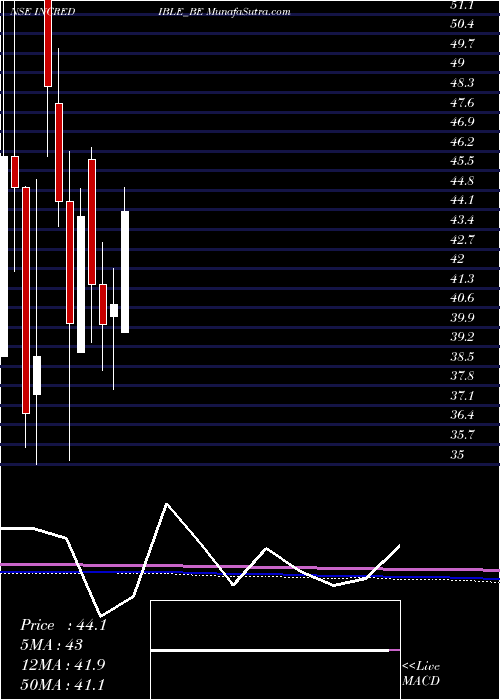The width and height of the screenshot is (500, 700).
Task: Click the white MACD line peak
Action: [x=167, y=504]
